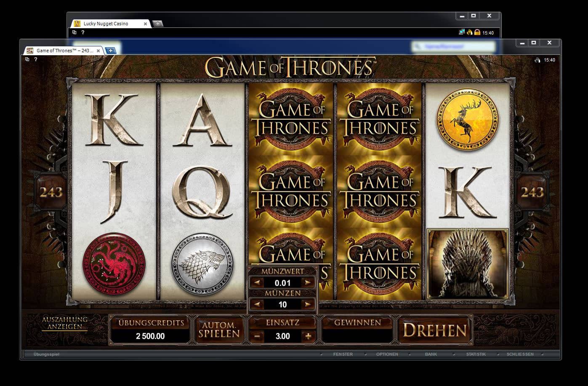The height and width of the screenshot is (386, 588).
Task: Decrease Münzen count with left arrow
Action: pos(257,304)
